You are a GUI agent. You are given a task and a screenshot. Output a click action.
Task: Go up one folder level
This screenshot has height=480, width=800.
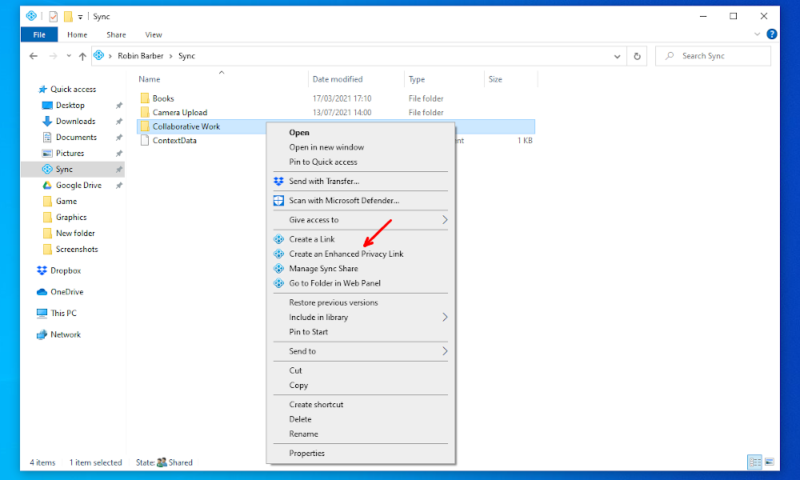[x=82, y=56]
